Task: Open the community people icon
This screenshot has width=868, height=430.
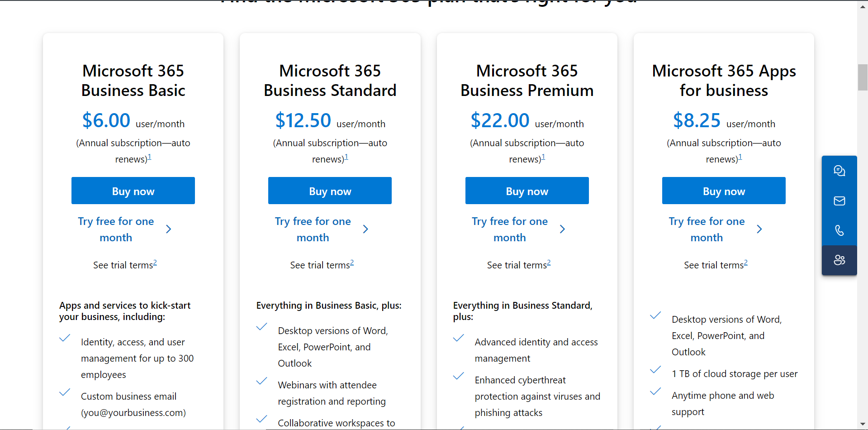Action: [x=840, y=260]
